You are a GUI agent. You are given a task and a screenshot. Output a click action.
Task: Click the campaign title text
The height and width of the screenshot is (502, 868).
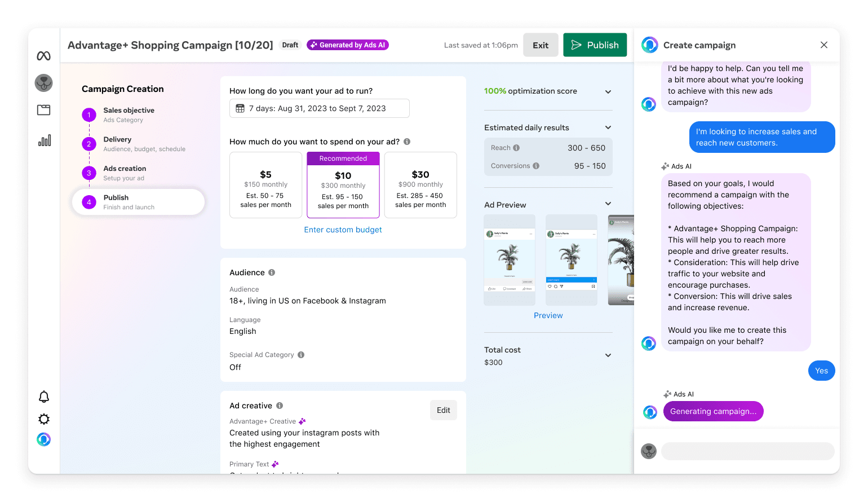(170, 45)
